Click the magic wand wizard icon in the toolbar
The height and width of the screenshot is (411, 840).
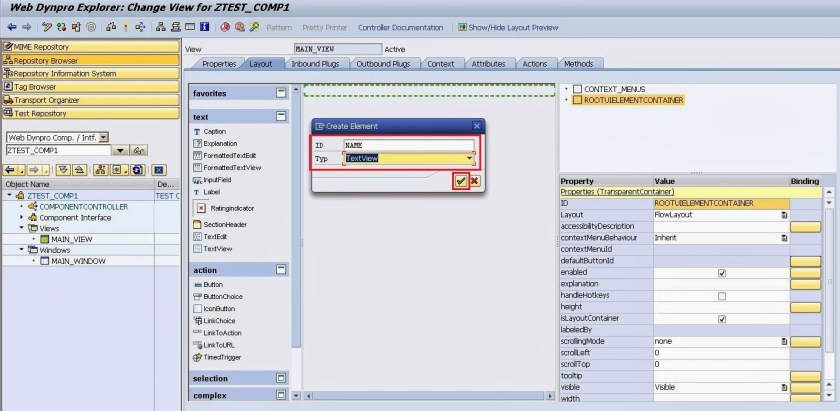click(254, 27)
